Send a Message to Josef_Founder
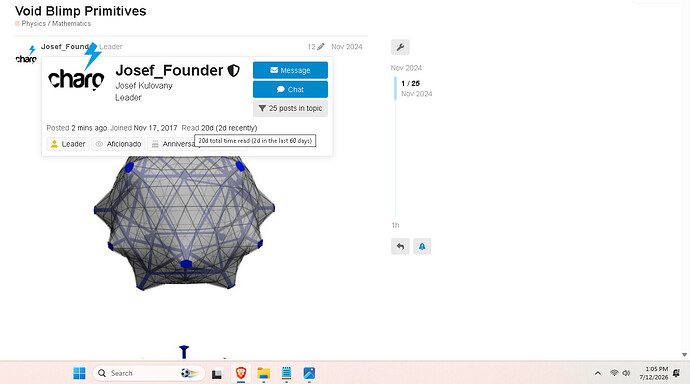Screen dimensions: 690x384 [x=290, y=70]
